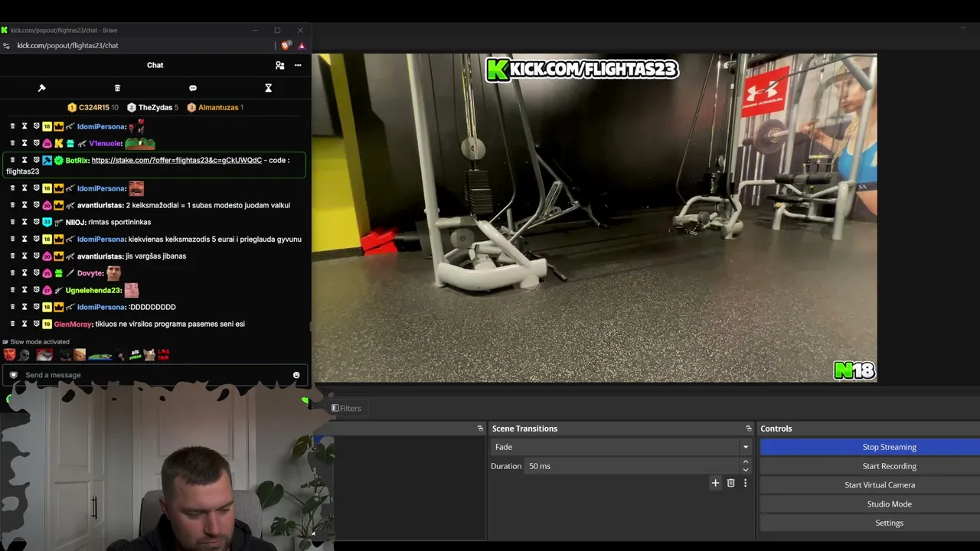This screenshot has width=980, height=551.
Task: Click shield icon in message input box
Action: [13, 375]
